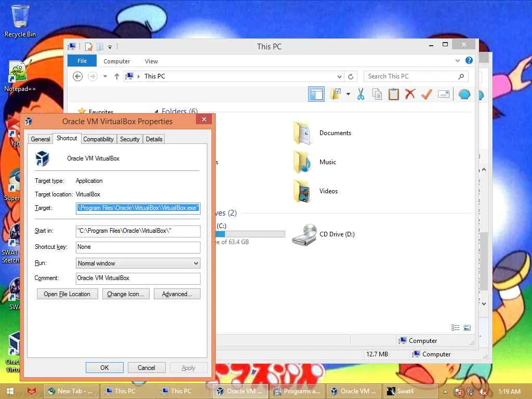Viewport: 532px width, 399px height.
Task: Switch to the Compatibility tab
Action: pyautogui.click(x=98, y=139)
